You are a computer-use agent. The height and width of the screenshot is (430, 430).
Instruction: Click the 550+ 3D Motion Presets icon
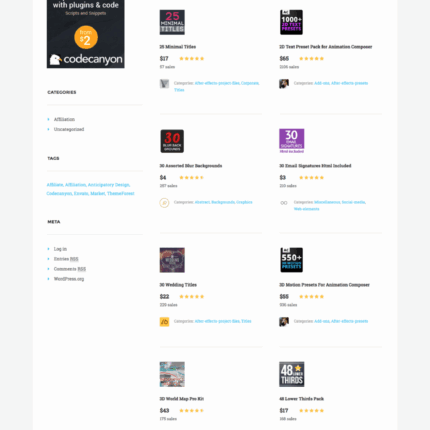point(292,260)
